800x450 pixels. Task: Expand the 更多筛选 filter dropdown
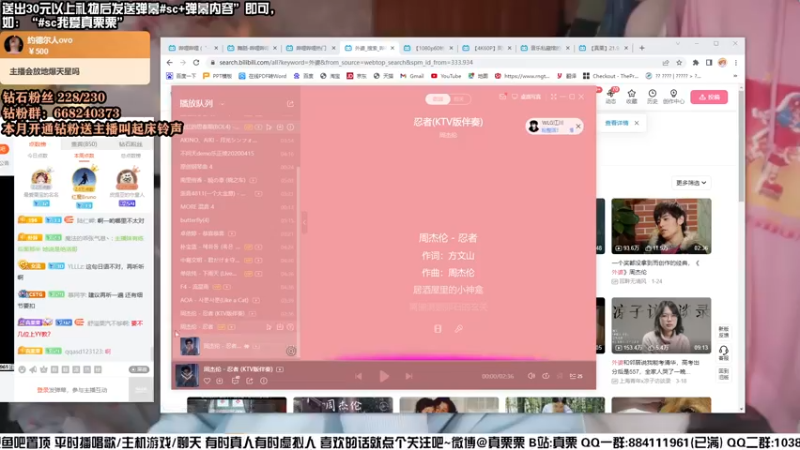(x=691, y=183)
